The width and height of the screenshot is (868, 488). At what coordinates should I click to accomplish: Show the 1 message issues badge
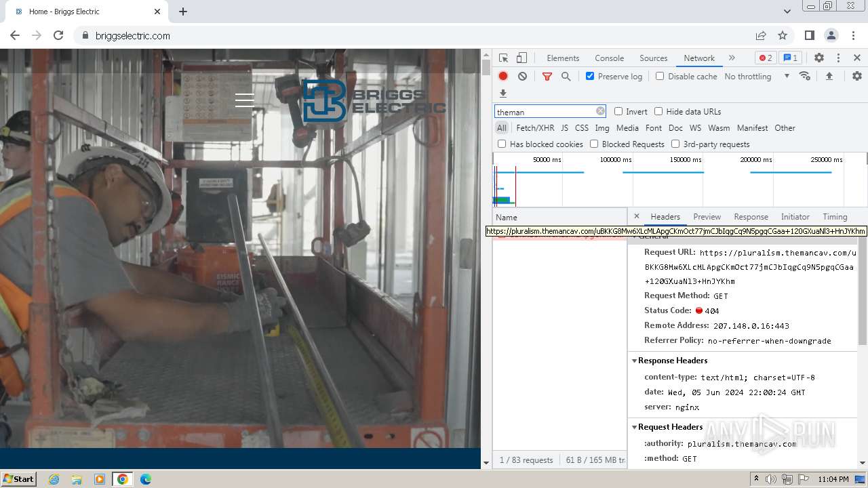click(789, 58)
